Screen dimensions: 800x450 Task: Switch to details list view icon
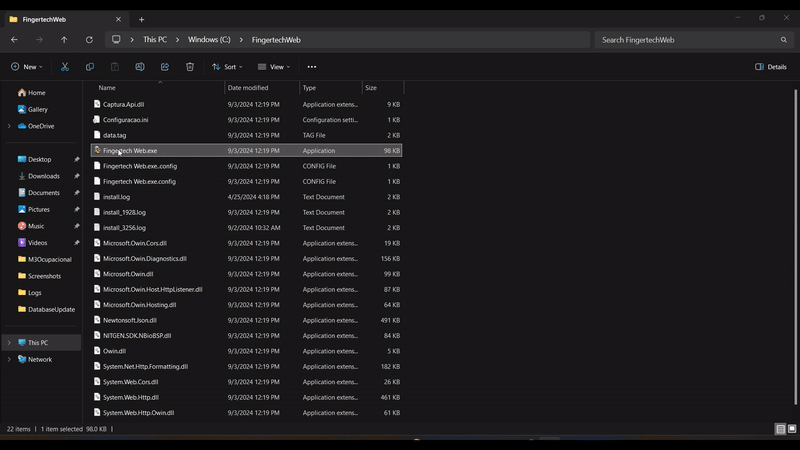[781, 429]
